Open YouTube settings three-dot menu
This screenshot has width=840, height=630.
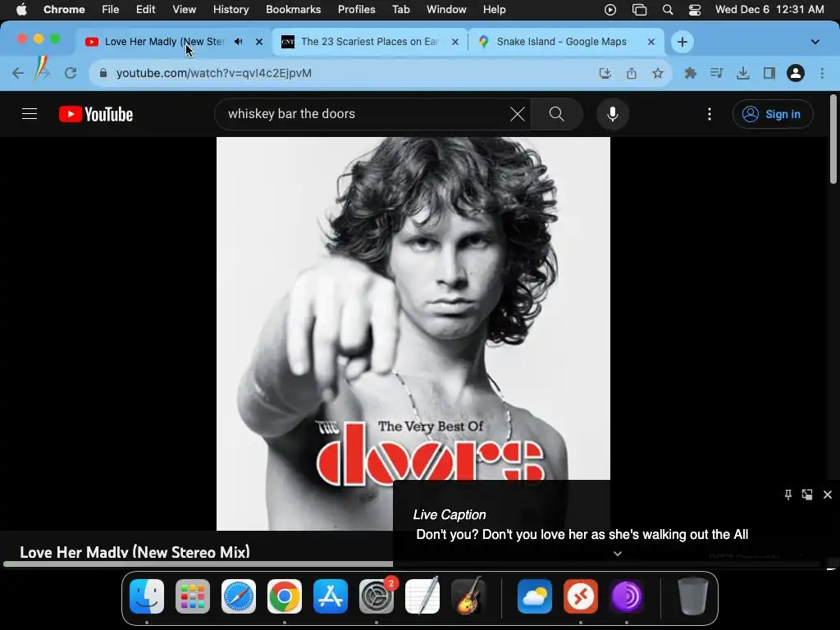coord(710,114)
